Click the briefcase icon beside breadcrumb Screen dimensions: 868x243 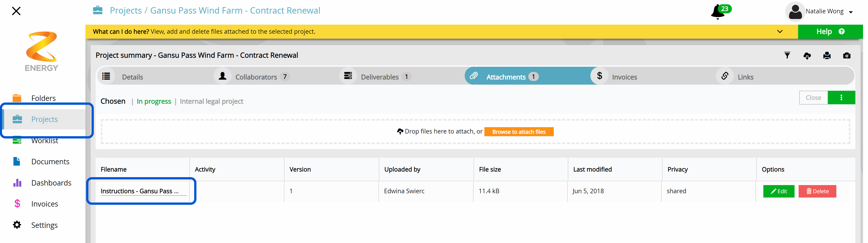[x=98, y=10]
